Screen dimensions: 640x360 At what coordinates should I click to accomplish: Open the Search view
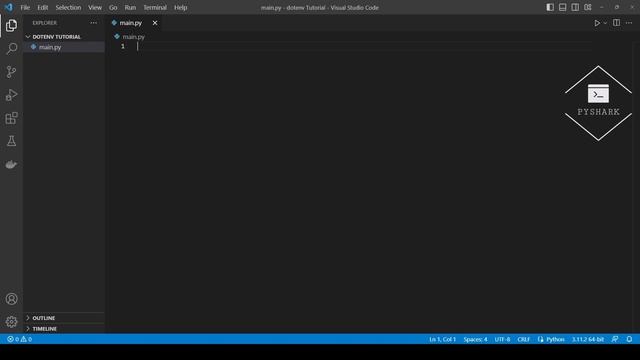[x=11, y=49]
